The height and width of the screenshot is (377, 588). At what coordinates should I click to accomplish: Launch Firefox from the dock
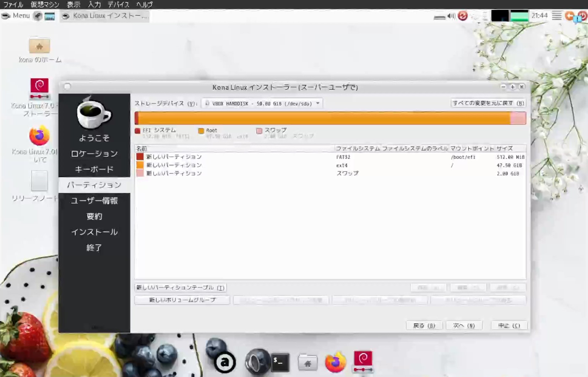coord(336,362)
